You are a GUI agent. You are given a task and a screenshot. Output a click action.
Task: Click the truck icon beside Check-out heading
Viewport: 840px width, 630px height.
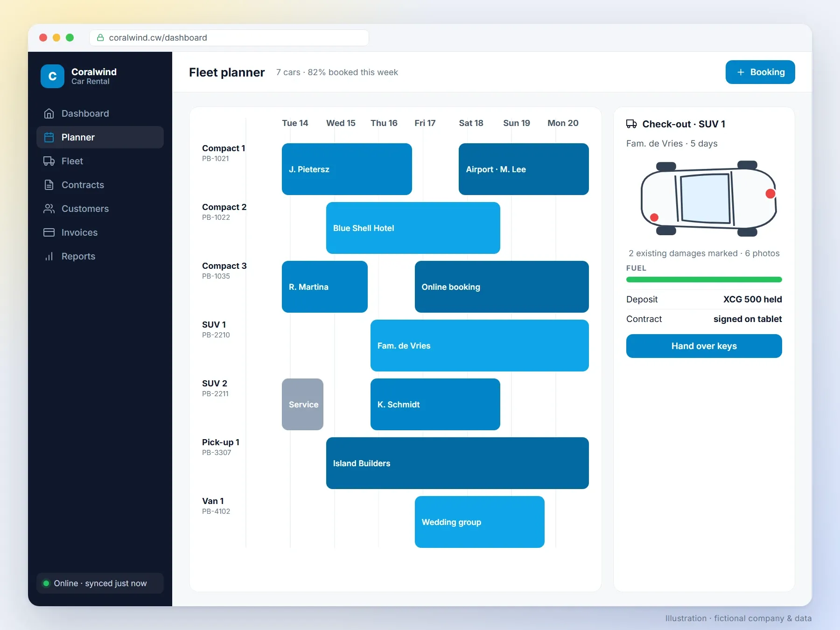631,124
